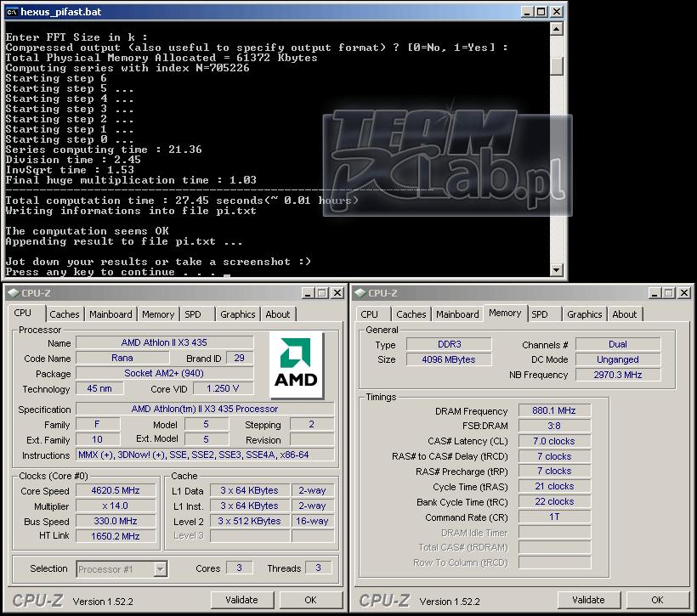Open About tab in left CPU-Z window
This screenshot has height=616, width=697.
coord(278,314)
